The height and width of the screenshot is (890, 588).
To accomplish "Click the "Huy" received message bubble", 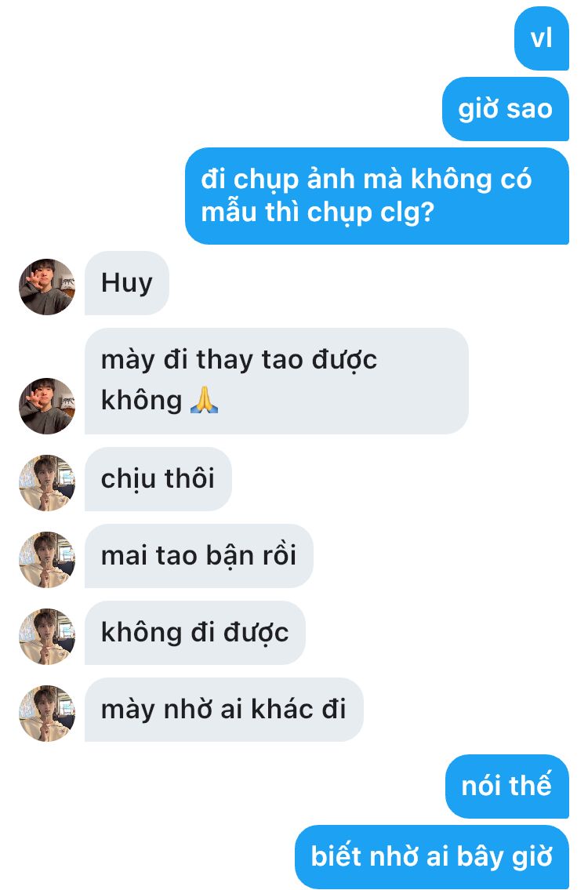I will [x=127, y=282].
